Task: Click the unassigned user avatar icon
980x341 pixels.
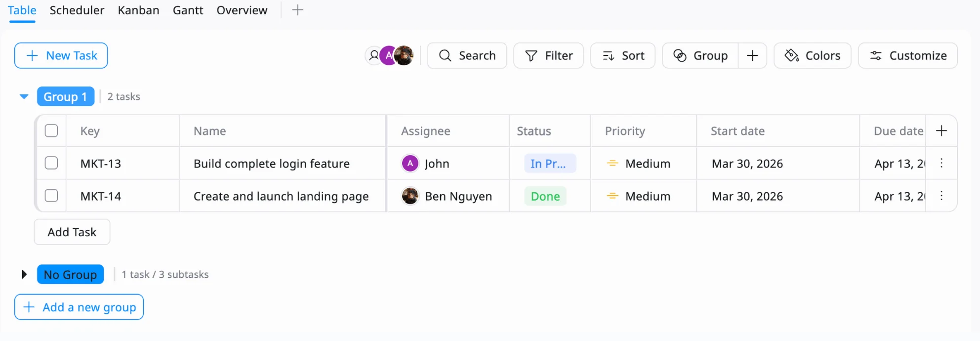Action: (x=374, y=55)
